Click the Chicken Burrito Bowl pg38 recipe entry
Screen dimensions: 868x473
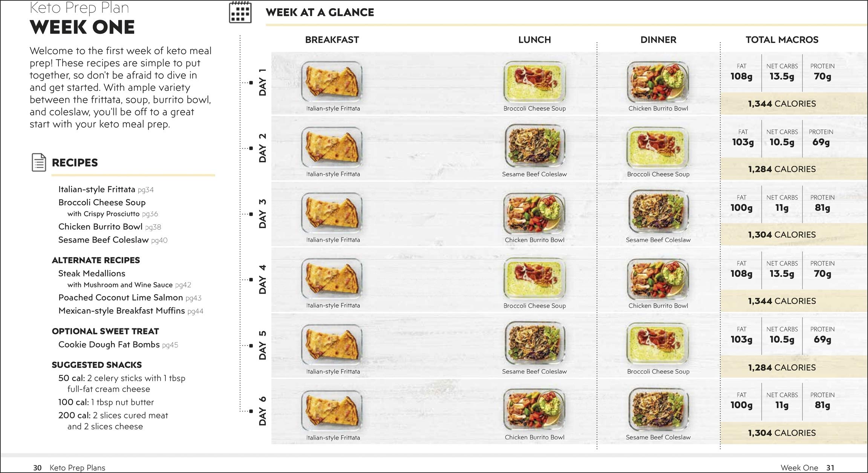(x=109, y=227)
